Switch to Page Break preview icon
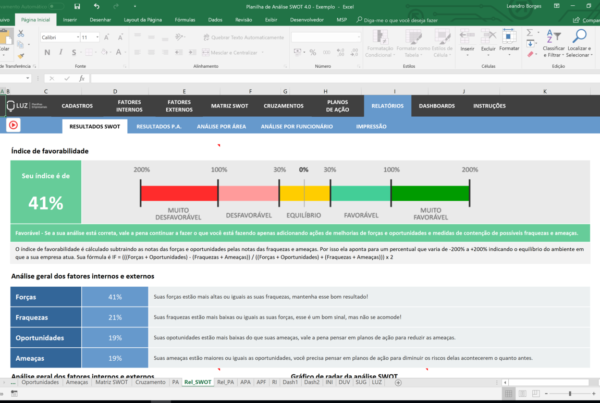The height and width of the screenshot is (403, 600). [536, 393]
